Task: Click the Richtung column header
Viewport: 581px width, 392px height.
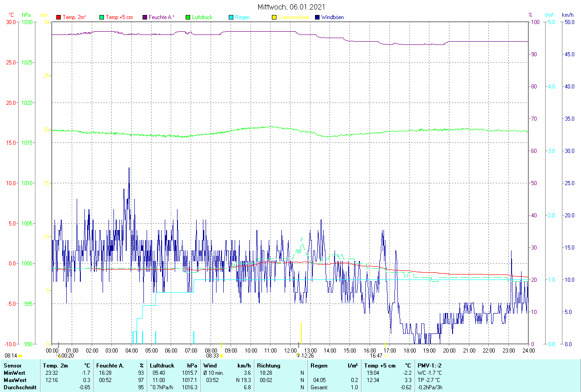Action: [x=269, y=366]
